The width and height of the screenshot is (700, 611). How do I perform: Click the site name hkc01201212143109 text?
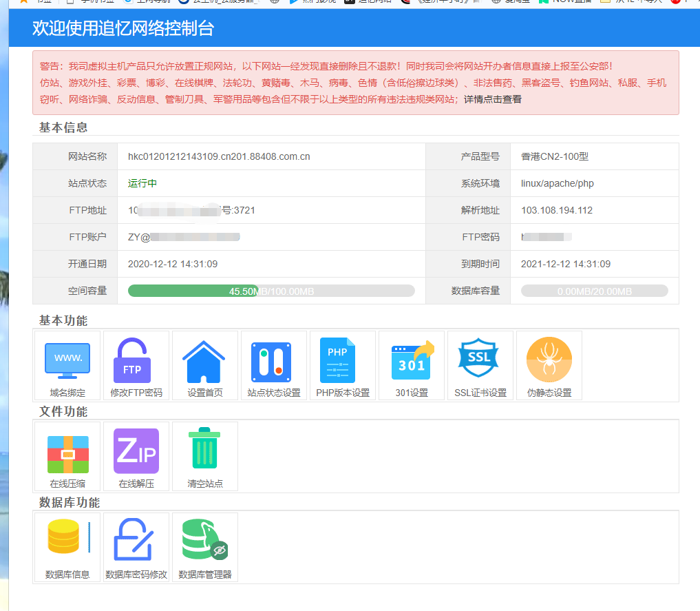219,156
